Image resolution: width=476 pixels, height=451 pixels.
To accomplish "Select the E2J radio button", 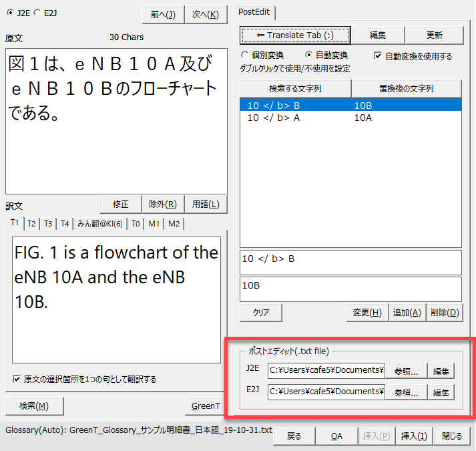I will click(x=37, y=12).
